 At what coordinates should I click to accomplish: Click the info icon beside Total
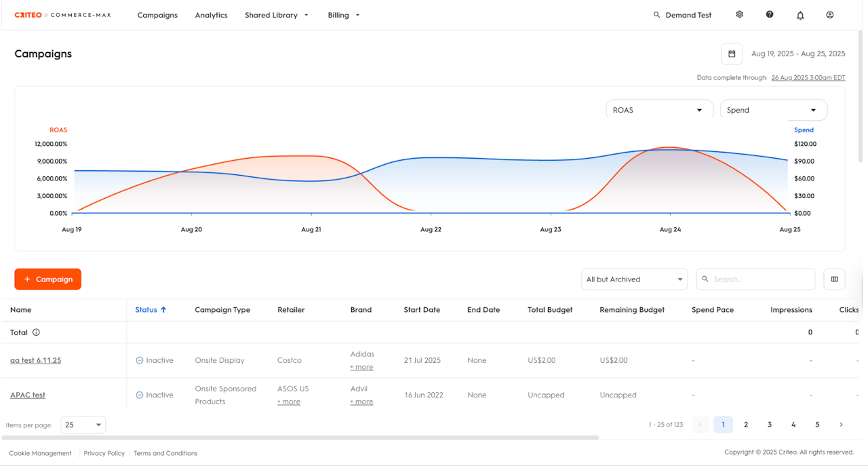(36, 332)
